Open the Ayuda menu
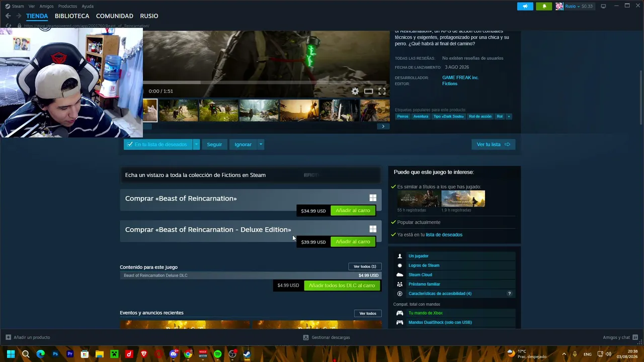 (88, 6)
